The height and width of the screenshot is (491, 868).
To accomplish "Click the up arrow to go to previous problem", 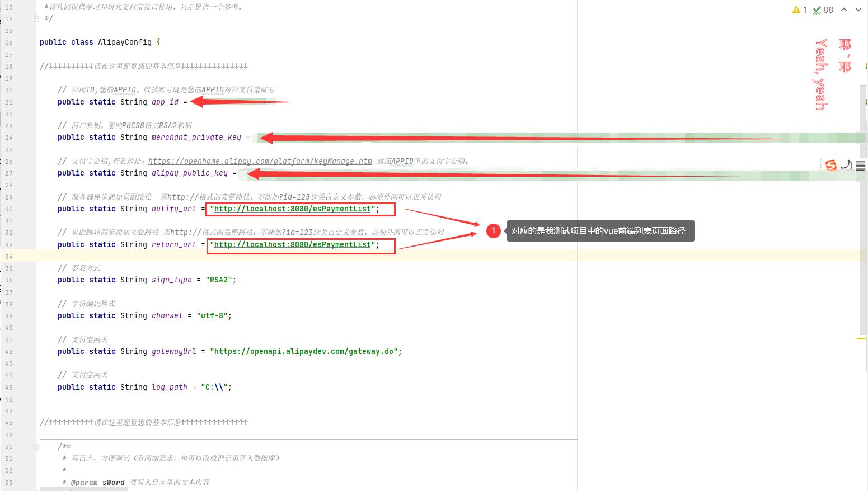I will coord(844,9).
